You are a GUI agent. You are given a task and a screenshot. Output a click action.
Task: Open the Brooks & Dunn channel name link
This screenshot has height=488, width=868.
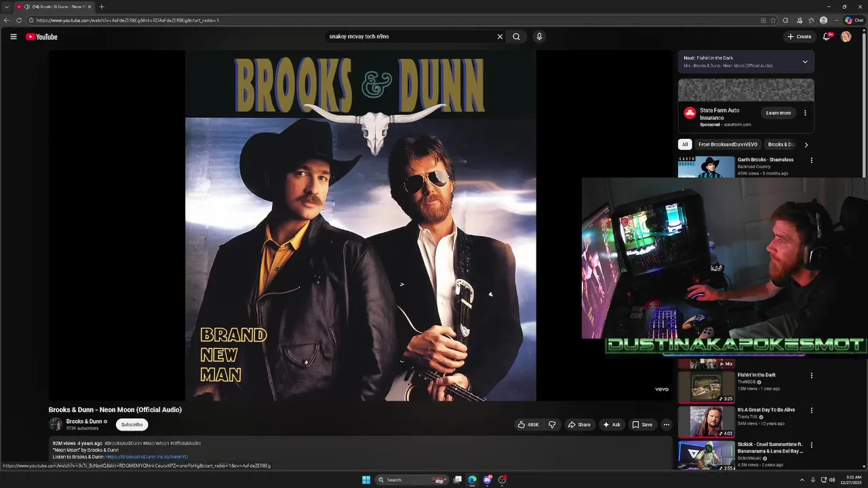pos(84,422)
